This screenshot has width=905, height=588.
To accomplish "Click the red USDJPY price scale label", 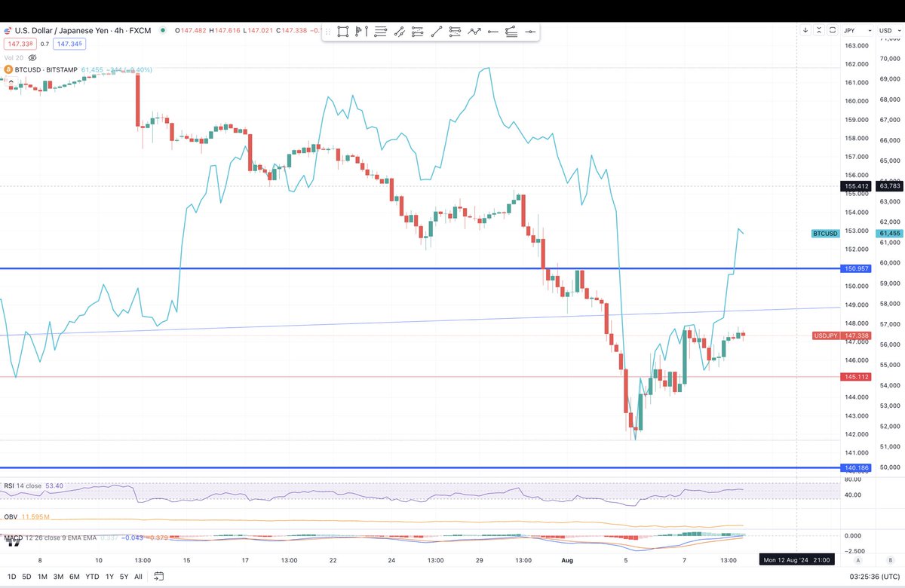I will pos(827,335).
